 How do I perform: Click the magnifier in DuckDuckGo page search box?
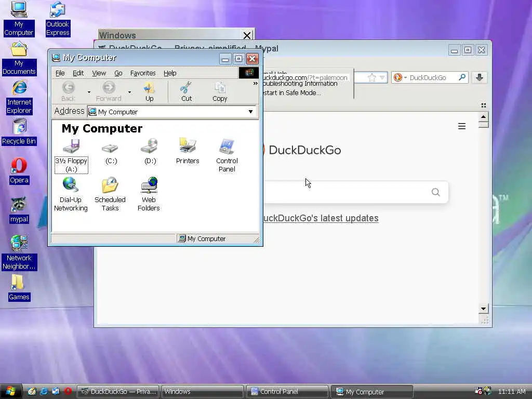[436, 192]
